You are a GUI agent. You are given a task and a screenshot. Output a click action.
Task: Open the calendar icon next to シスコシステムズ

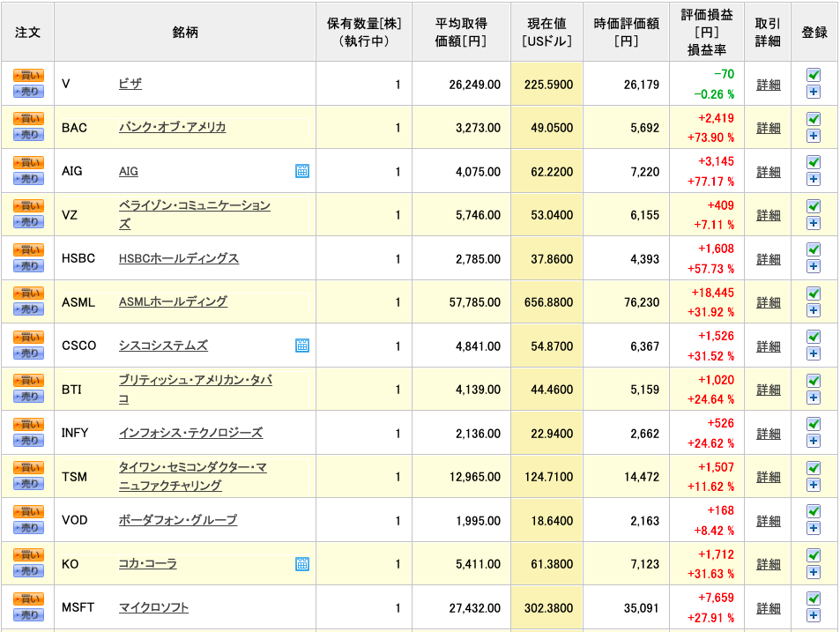[302, 346]
